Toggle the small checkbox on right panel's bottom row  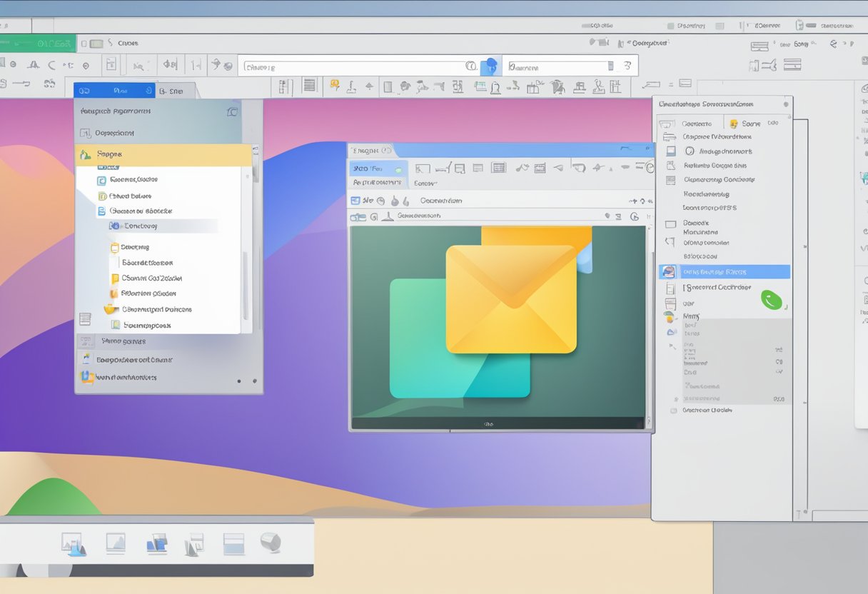pyautogui.click(x=673, y=411)
